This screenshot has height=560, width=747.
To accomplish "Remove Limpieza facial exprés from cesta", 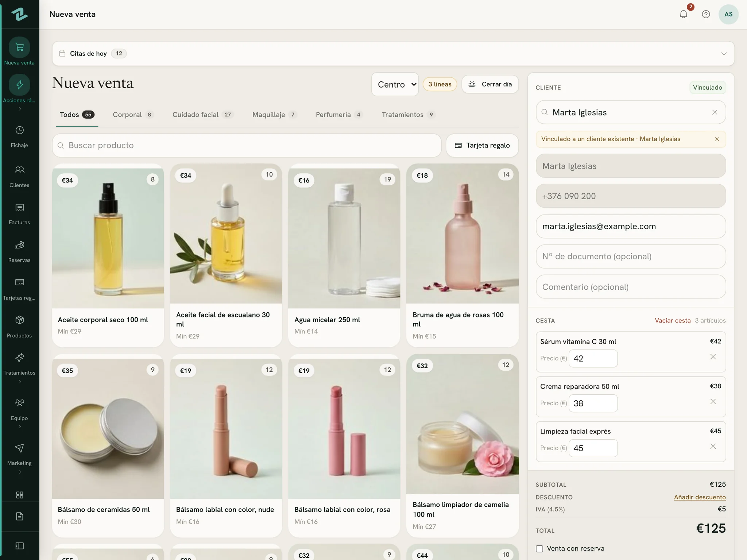I will (713, 447).
